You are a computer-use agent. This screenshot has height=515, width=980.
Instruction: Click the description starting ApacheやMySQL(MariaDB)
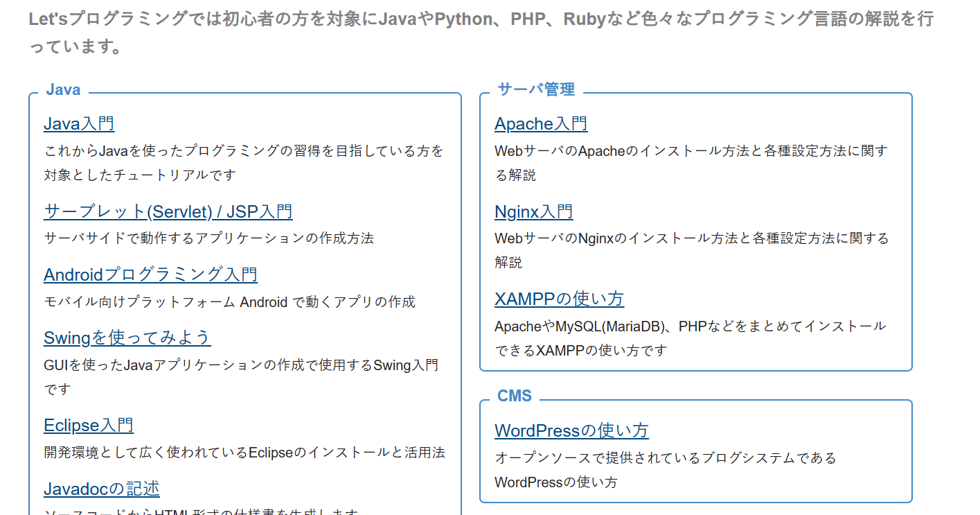[691, 338]
